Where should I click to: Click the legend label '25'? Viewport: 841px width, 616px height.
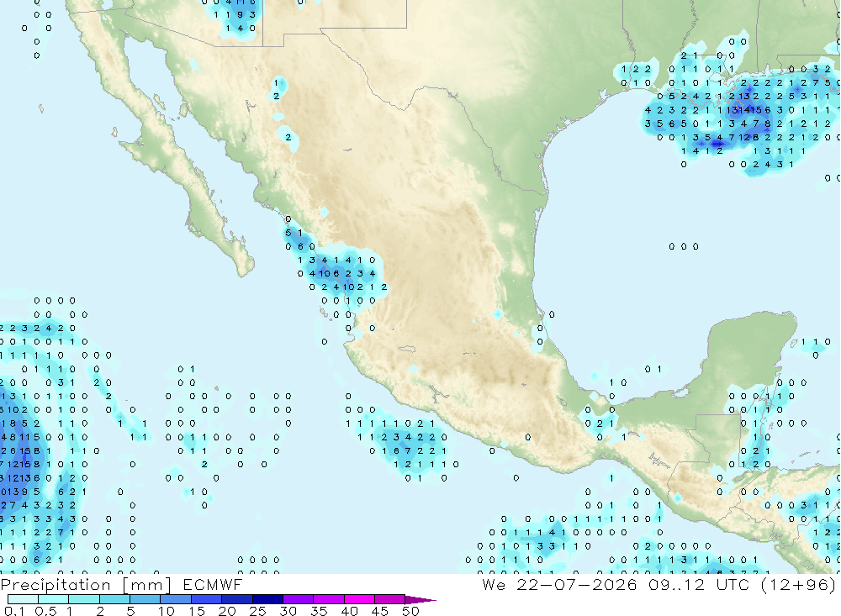click(257, 611)
